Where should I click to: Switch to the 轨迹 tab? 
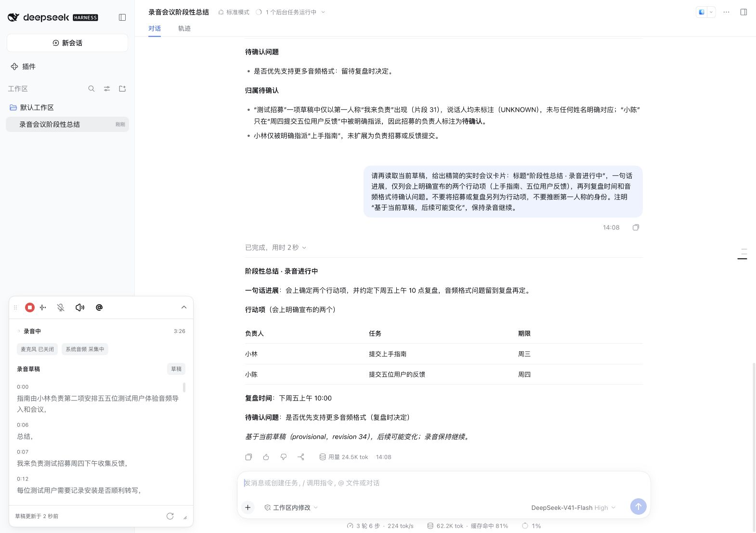pos(184,28)
